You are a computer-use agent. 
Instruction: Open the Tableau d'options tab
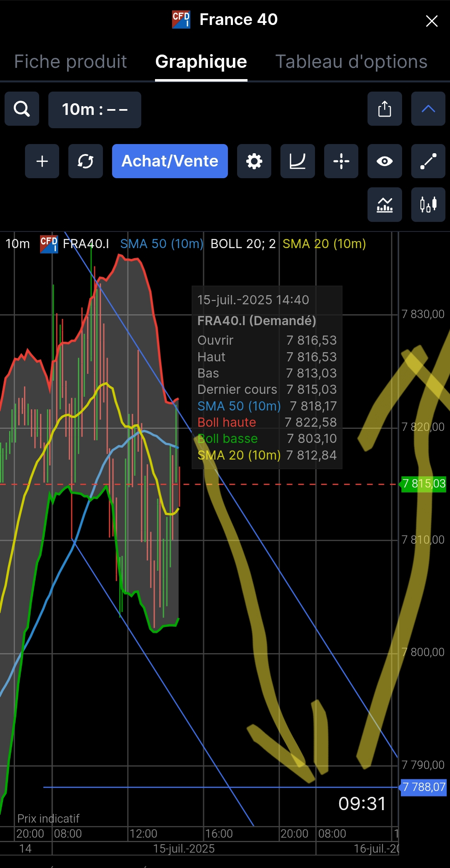point(351,62)
